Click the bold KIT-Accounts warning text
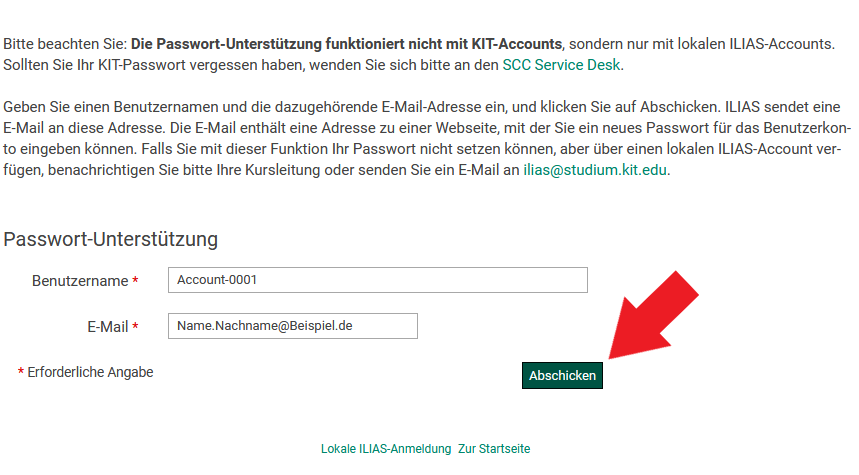 347,45
